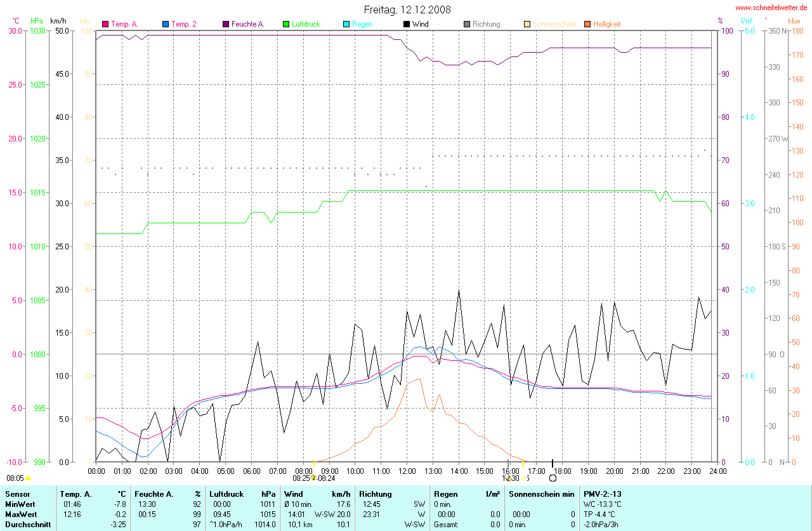Click the 24:00 time axis label
Viewport: 812px width, 531px height.
(x=717, y=471)
